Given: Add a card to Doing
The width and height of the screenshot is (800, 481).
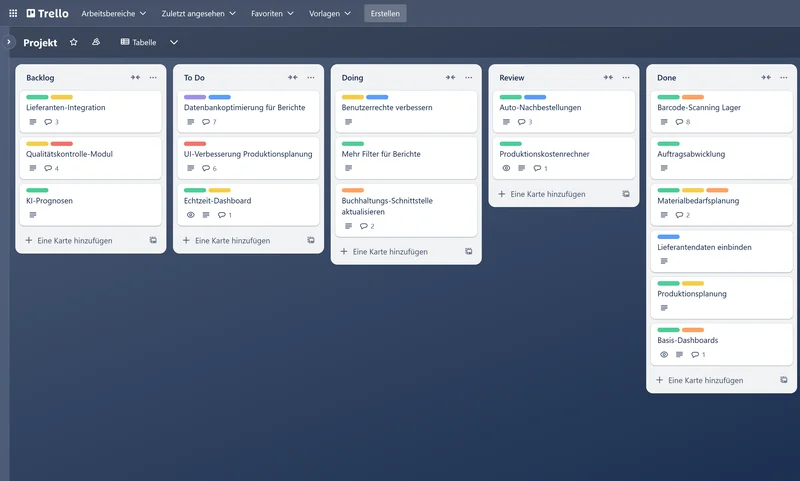Looking at the screenshot, I should tap(384, 251).
